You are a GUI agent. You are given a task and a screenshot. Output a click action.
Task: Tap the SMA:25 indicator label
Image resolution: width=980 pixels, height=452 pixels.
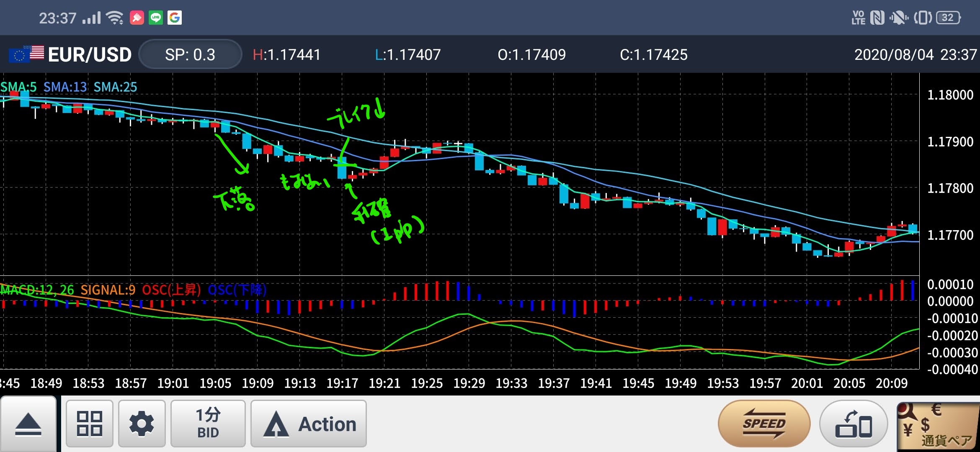click(x=115, y=87)
